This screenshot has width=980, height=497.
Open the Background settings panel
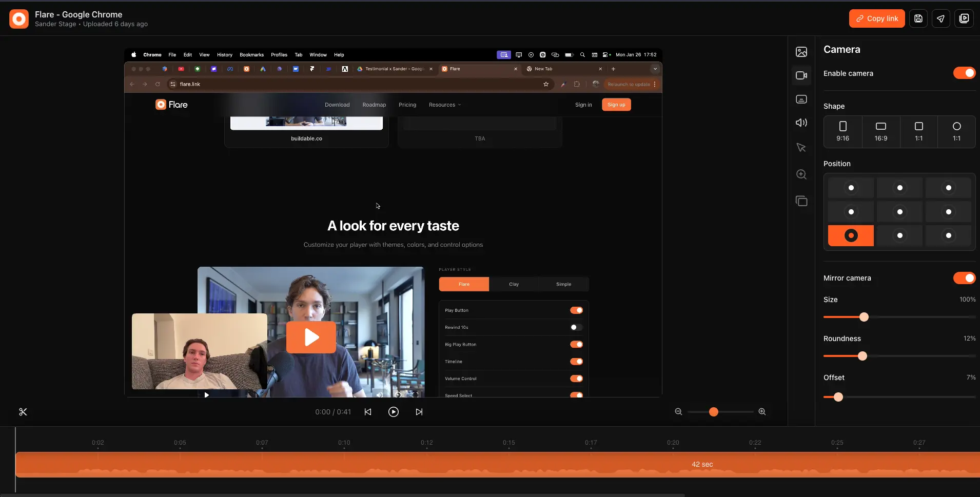tap(802, 51)
